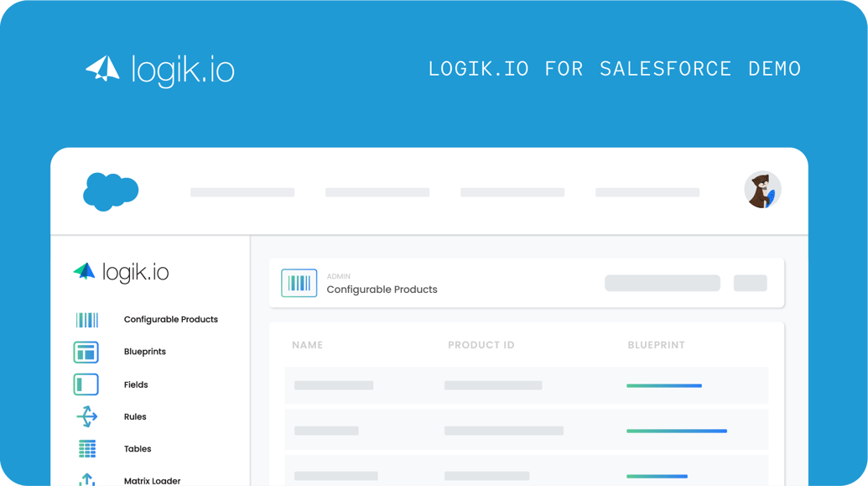Click the logik.io sidebar logo
The height and width of the screenshot is (486, 868).
[x=121, y=272]
